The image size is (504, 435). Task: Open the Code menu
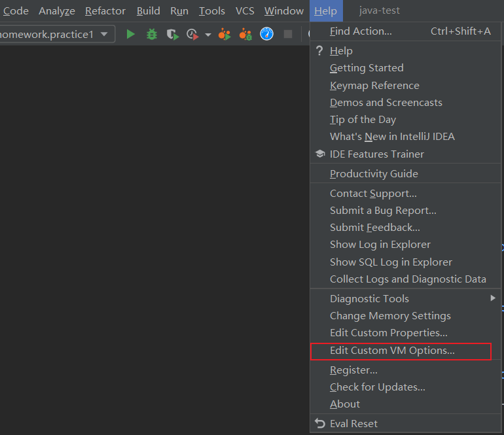click(16, 11)
